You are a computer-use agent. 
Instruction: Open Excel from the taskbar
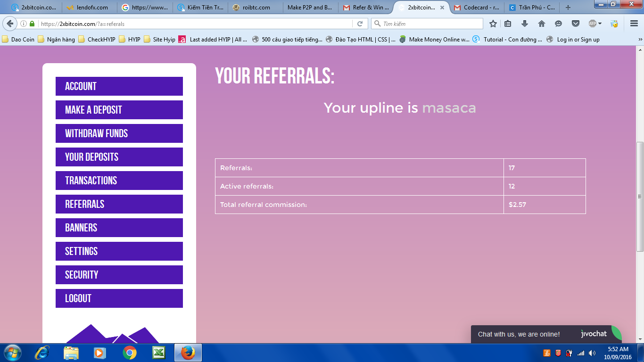158,353
